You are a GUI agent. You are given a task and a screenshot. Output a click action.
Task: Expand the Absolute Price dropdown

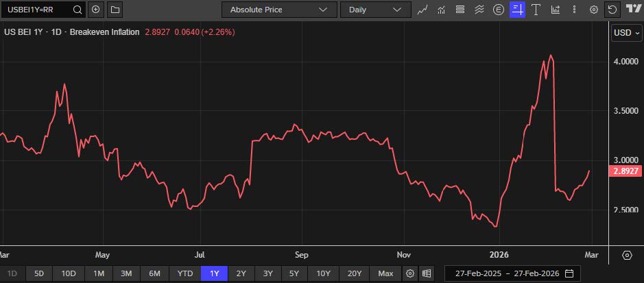278,10
